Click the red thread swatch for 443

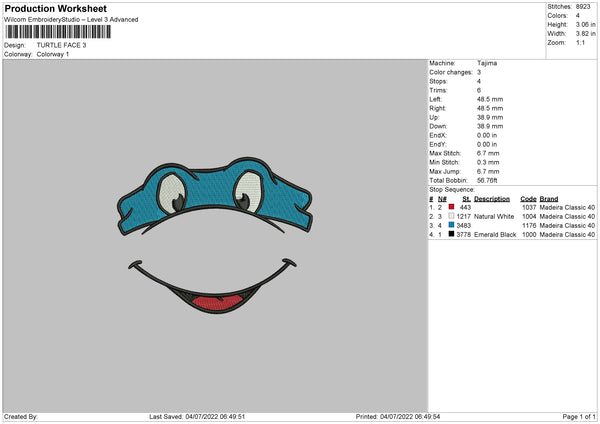point(452,207)
